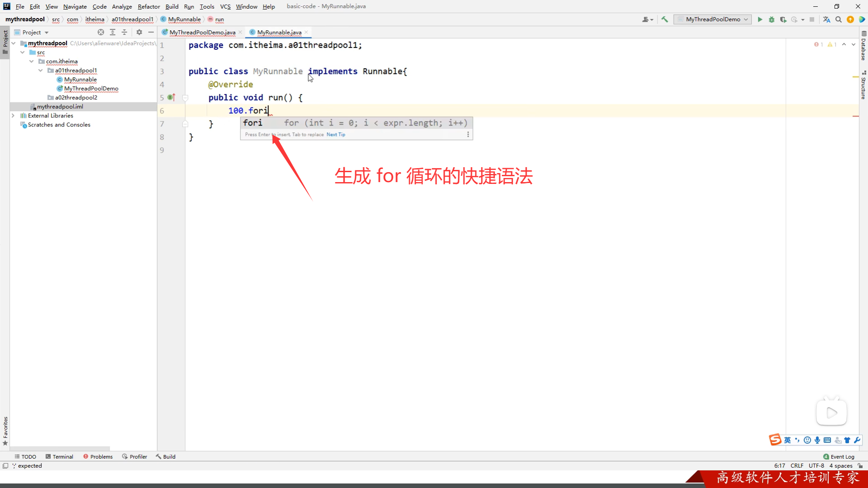Open the Terminal tool window button
868x488 pixels.
[x=59, y=456]
